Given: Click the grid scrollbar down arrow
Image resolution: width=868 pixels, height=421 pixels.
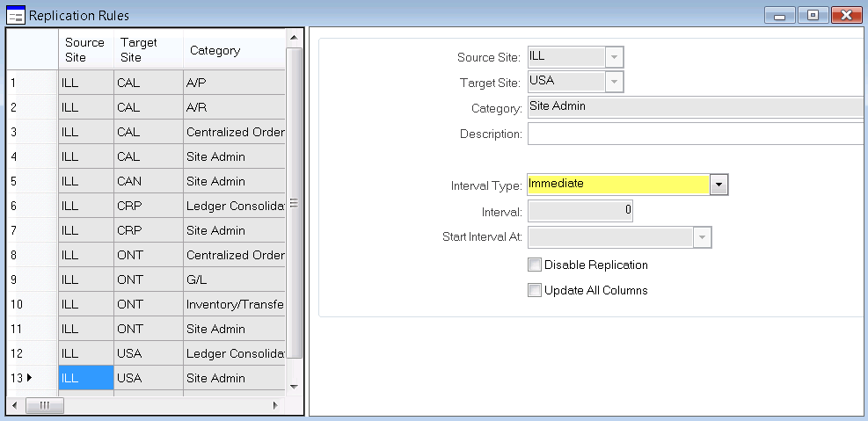Looking at the screenshot, I should pos(295,385).
